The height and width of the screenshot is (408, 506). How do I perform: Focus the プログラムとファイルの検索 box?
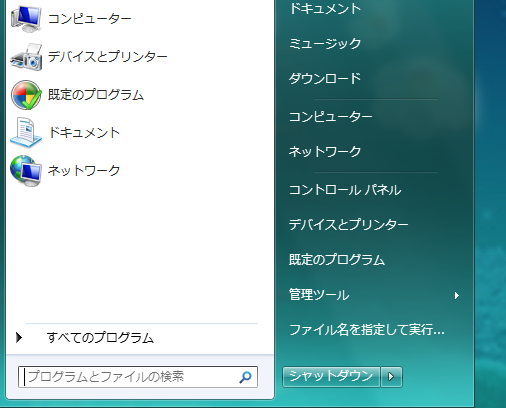click(138, 377)
